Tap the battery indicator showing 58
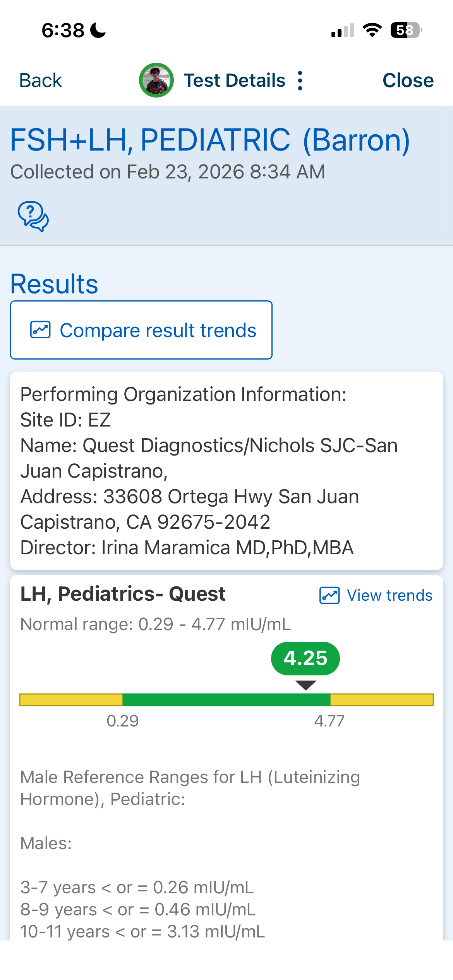 click(406, 30)
